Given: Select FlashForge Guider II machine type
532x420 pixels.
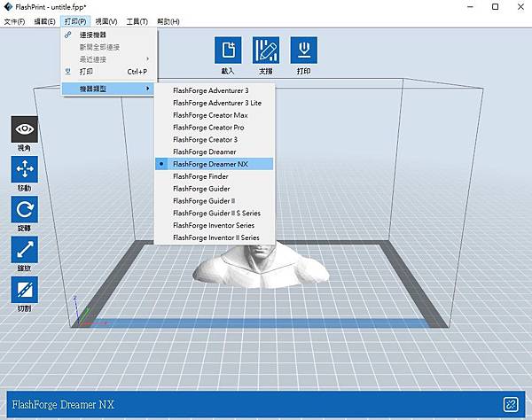Looking at the screenshot, I should tap(214, 201).
